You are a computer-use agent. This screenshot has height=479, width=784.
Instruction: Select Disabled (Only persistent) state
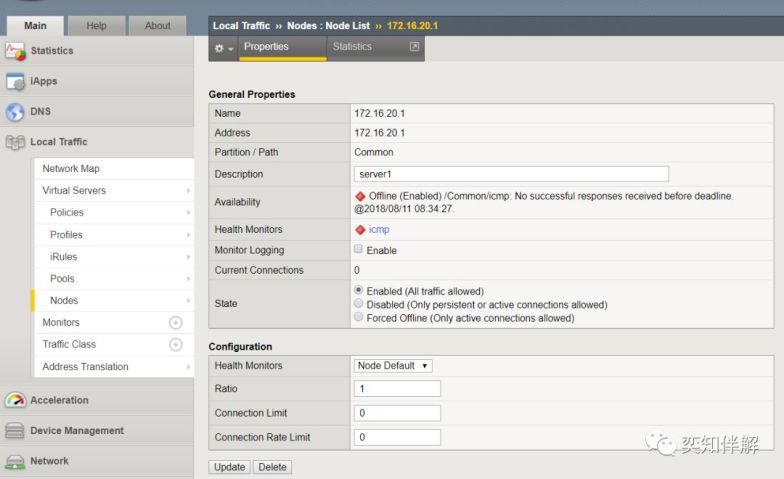(x=358, y=303)
